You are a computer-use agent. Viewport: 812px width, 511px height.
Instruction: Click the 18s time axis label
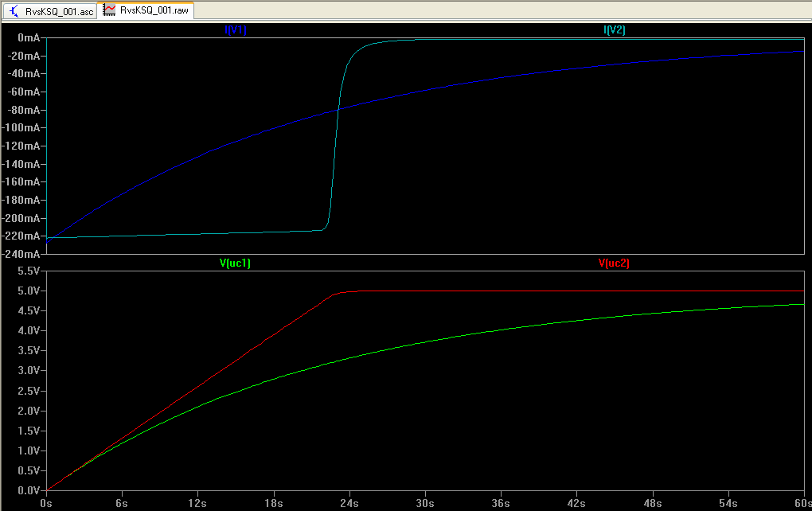pos(273,503)
